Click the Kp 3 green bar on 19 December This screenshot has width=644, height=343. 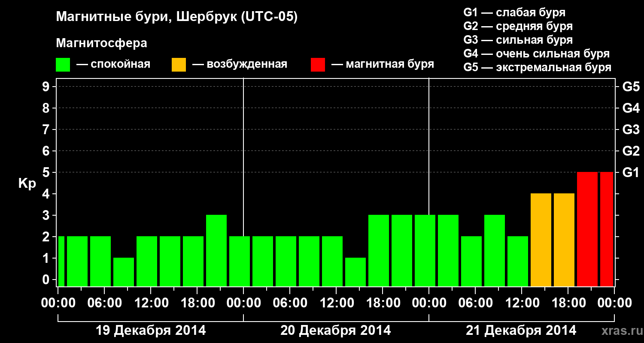(216, 250)
